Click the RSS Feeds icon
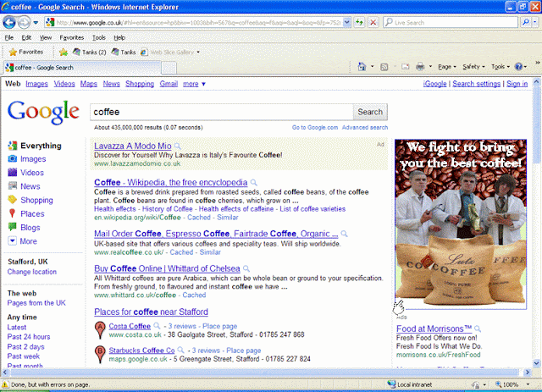The image size is (542, 392). (384, 67)
